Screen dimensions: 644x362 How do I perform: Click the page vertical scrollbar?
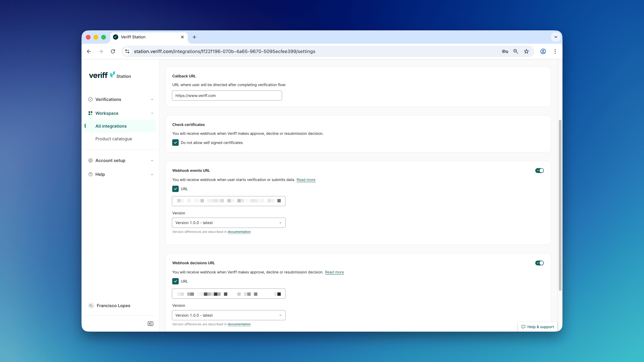tap(560, 205)
